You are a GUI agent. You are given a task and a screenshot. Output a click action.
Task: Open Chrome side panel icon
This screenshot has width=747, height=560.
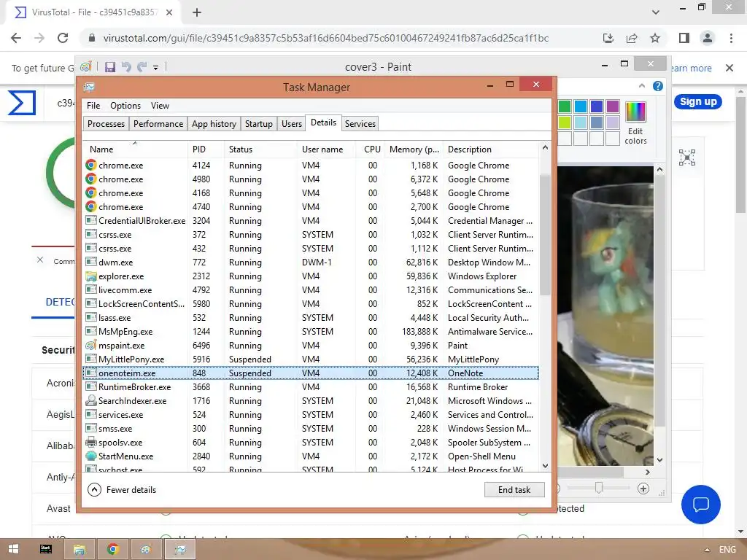pos(684,38)
